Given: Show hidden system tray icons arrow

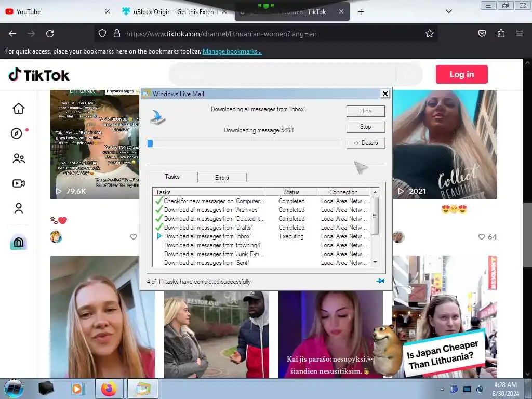Looking at the screenshot, I should (x=442, y=389).
